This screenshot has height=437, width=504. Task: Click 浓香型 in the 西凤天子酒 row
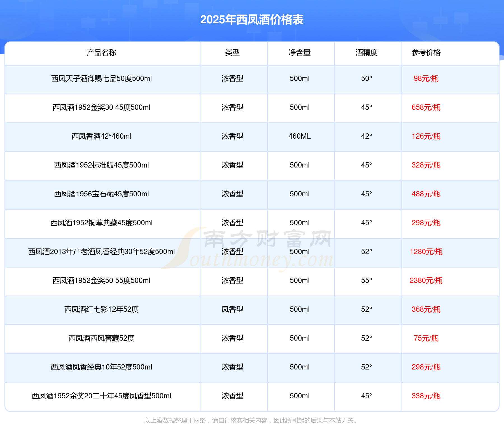pyautogui.click(x=232, y=79)
